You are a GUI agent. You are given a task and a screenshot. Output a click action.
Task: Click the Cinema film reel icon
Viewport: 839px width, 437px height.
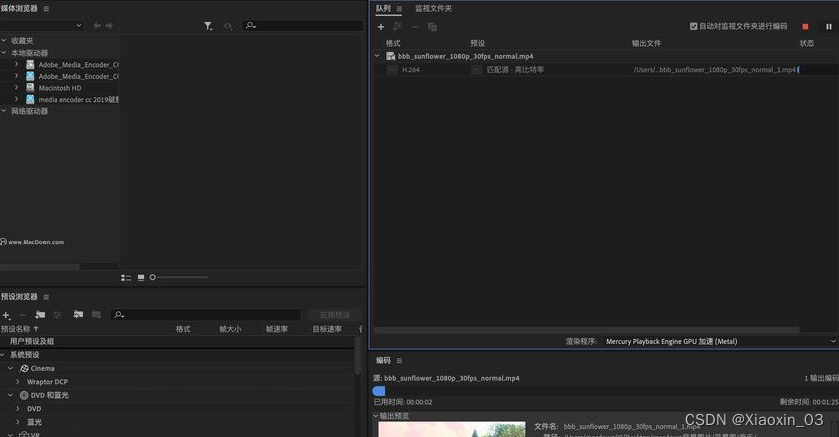click(x=24, y=369)
